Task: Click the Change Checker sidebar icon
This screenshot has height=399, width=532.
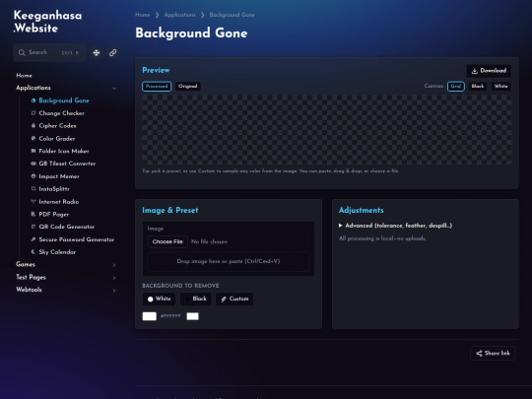Action: [x=33, y=113]
